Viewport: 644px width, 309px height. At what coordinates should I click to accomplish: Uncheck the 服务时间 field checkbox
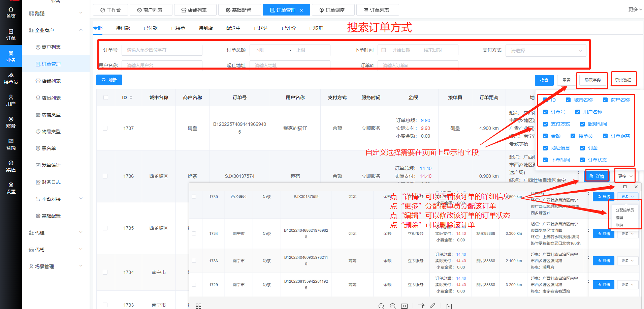582,124
